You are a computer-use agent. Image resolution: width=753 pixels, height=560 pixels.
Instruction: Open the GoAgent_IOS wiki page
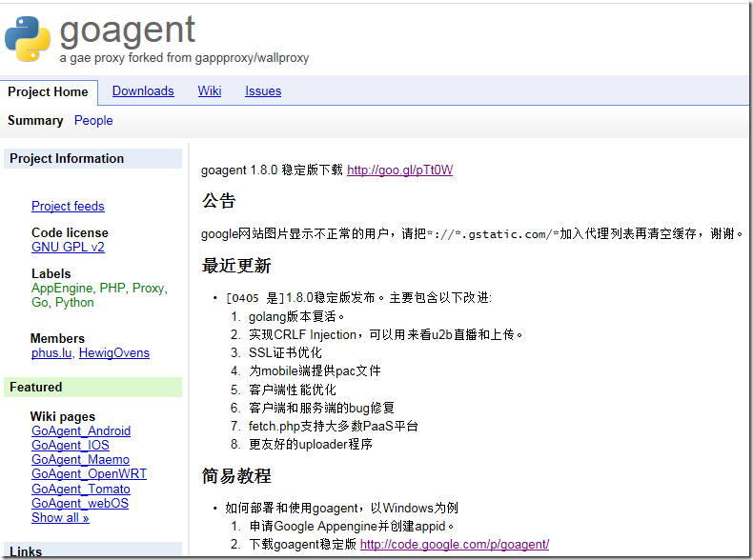[x=71, y=446]
